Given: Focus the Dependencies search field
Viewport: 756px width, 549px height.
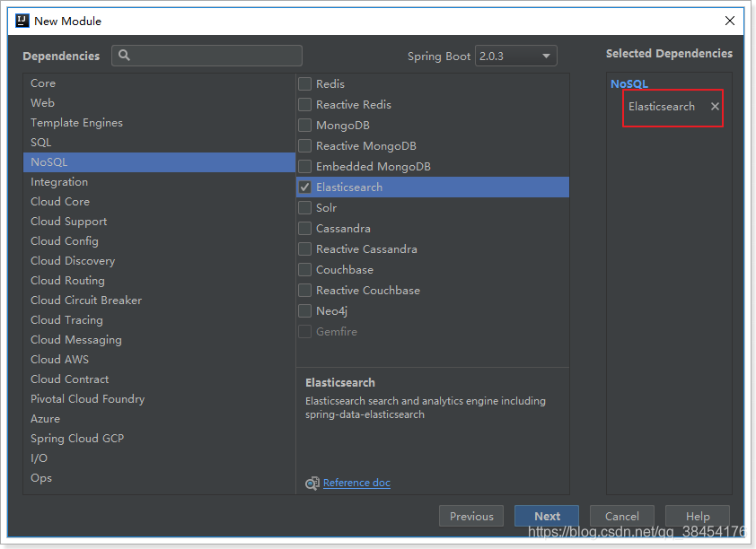Looking at the screenshot, I should [207, 56].
